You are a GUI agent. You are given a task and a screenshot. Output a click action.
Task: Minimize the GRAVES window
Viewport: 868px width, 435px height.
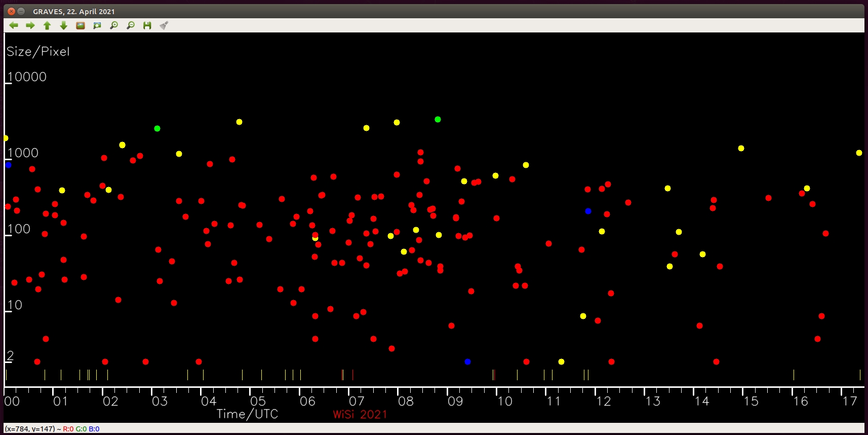(x=21, y=11)
